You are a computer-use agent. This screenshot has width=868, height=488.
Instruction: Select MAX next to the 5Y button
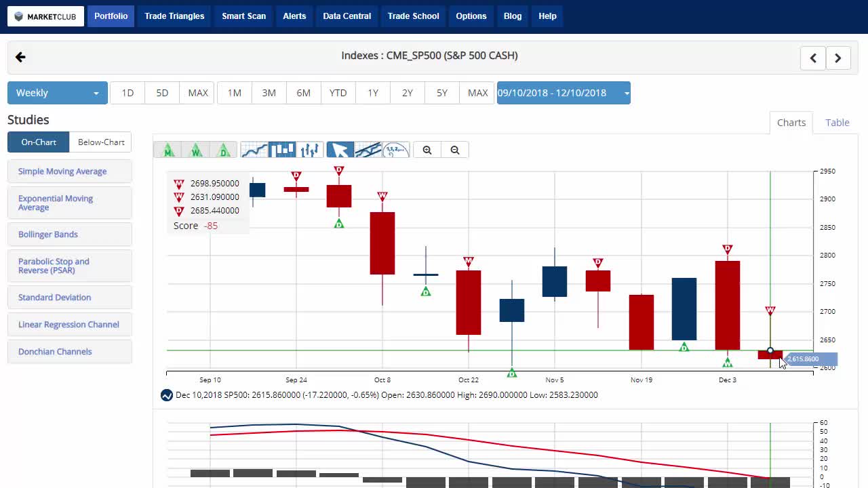click(x=478, y=93)
